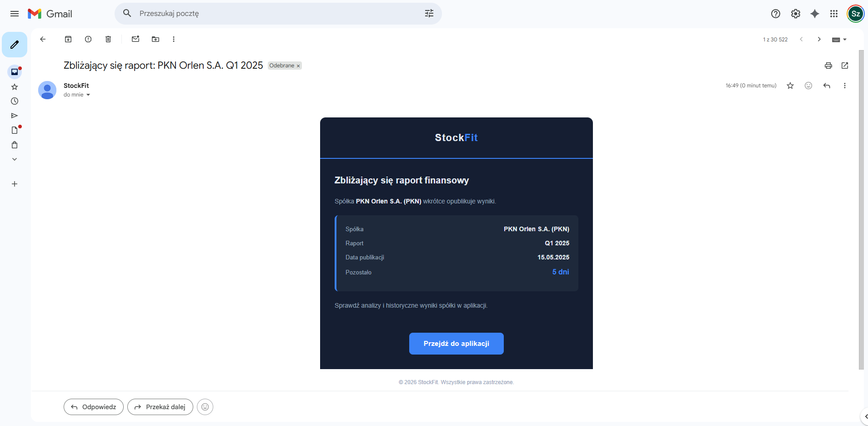Click the Odpowiedz reply button
This screenshot has width=868, height=426.
click(x=94, y=407)
